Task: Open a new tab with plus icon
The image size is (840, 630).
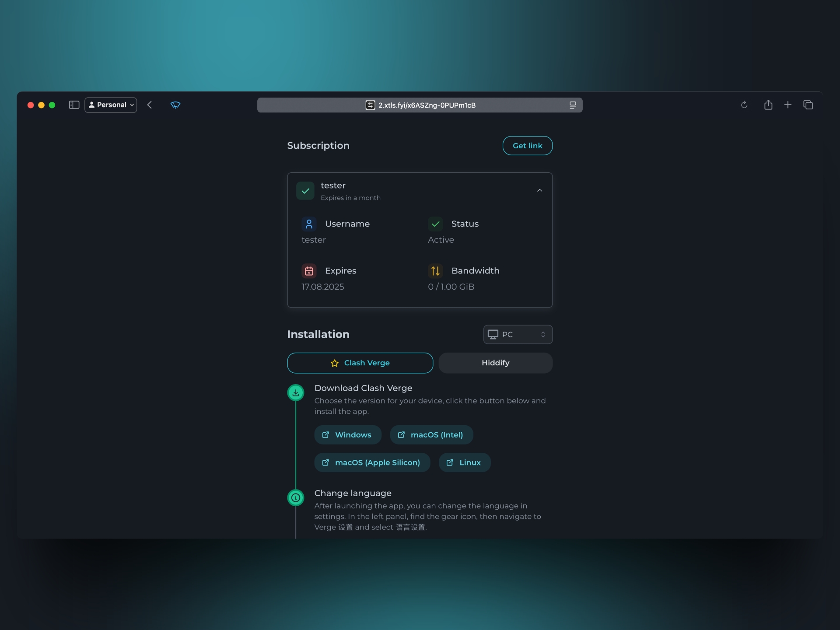Action: pyautogui.click(x=788, y=105)
